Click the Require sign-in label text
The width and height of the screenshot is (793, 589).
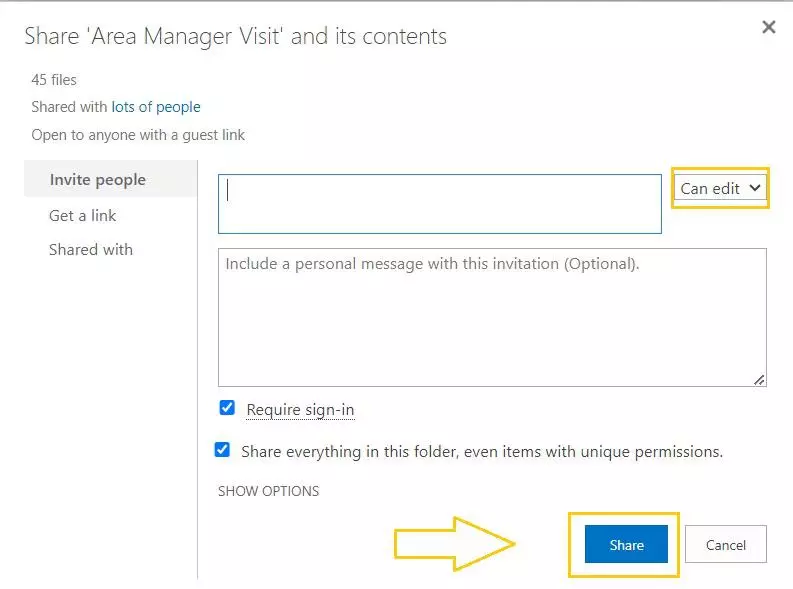point(300,410)
